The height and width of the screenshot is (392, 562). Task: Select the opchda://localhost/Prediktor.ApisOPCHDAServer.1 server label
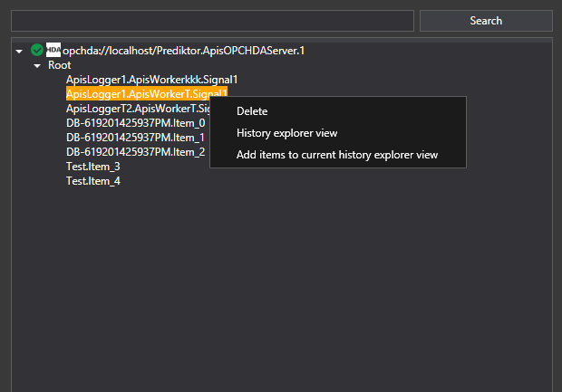coord(183,51)
